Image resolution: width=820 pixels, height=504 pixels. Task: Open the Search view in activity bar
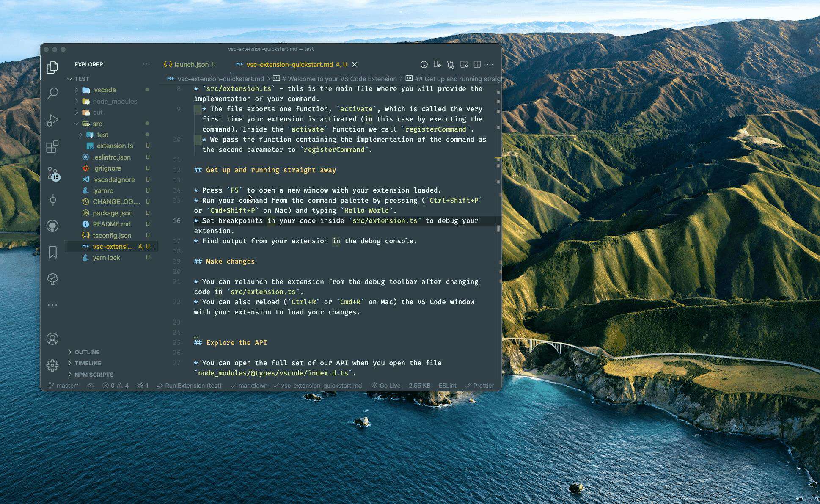[x=52, y=94]
